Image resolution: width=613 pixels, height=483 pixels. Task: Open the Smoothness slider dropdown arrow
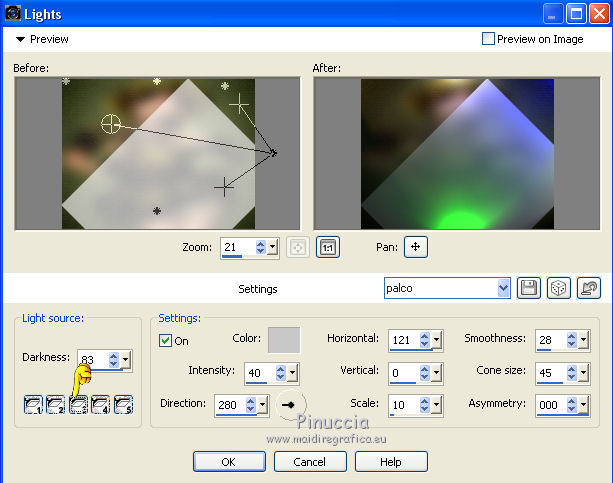(x=583, y=340)
